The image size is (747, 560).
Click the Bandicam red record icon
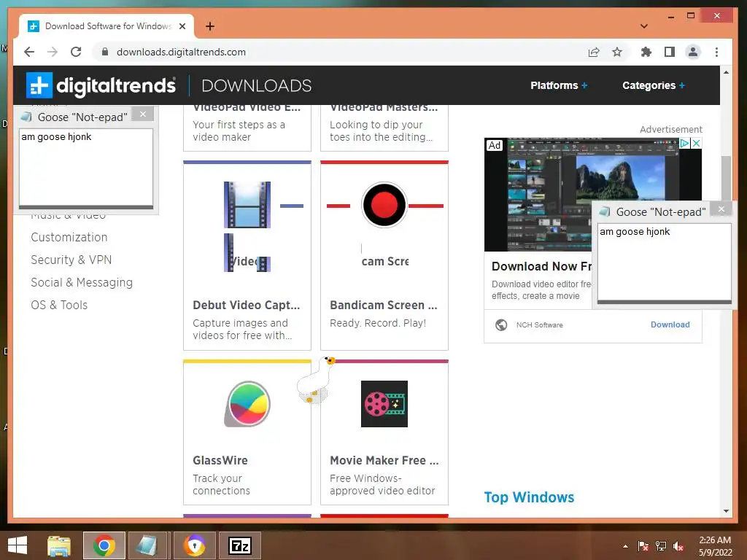[384, 205]
